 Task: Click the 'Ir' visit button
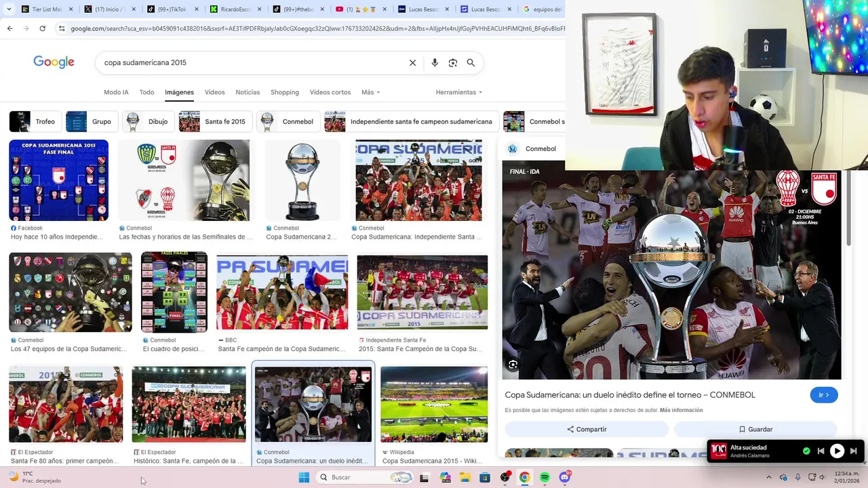tap(824, 395)
